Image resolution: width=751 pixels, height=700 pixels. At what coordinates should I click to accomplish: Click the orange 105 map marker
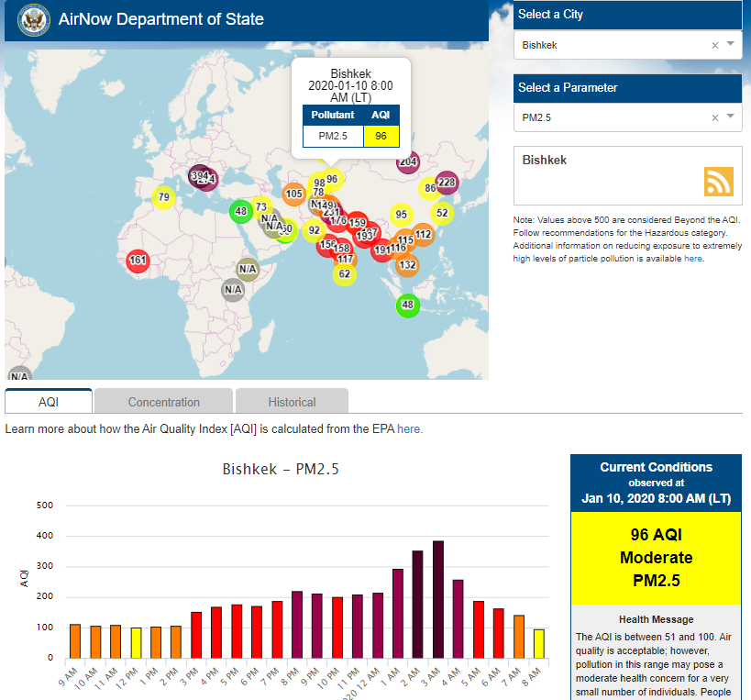(x=294, y=194)
